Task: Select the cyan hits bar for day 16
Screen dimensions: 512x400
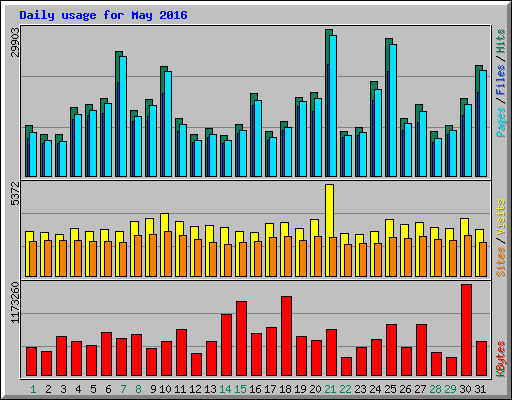Action: [x=258, y=139]
